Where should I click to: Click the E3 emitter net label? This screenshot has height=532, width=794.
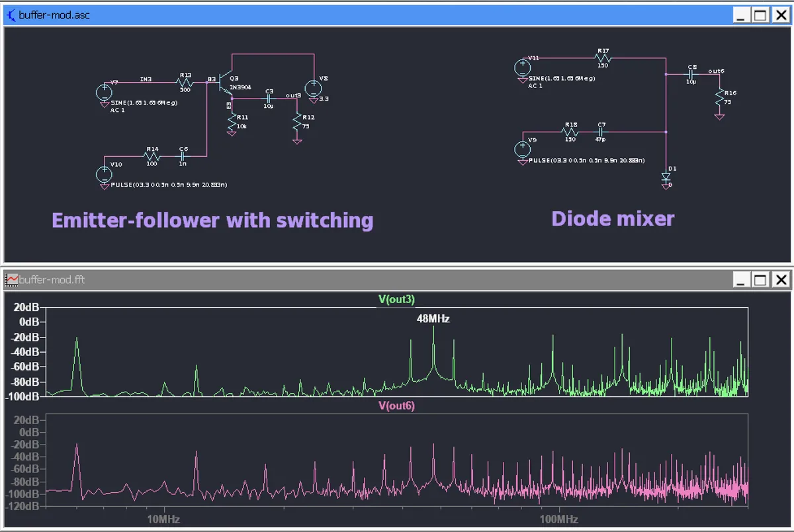pos(228,105)
